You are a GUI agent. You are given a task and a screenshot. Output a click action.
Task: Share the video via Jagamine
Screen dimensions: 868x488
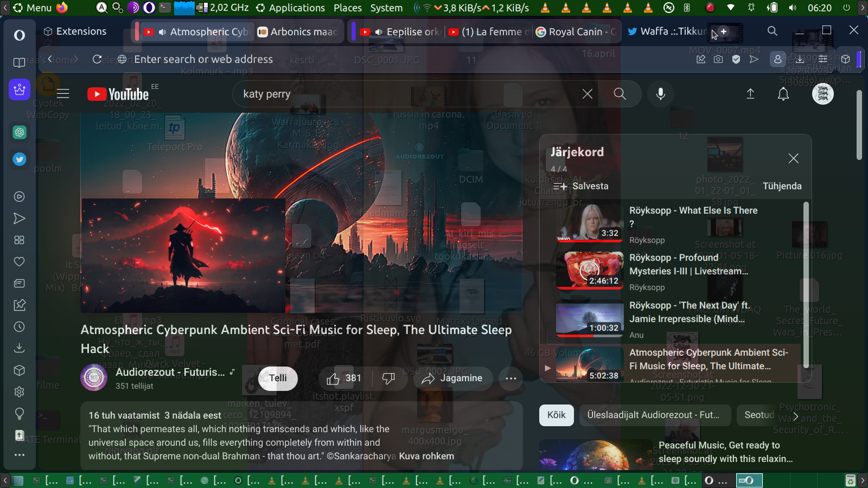pos(452,378)
